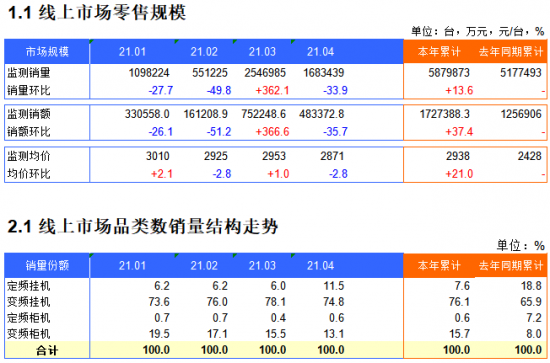Screen dimensions: 550x363
Task: Select last year's cumulative volume 5177493
Action: pyautogui.click(x=521, y=73)
